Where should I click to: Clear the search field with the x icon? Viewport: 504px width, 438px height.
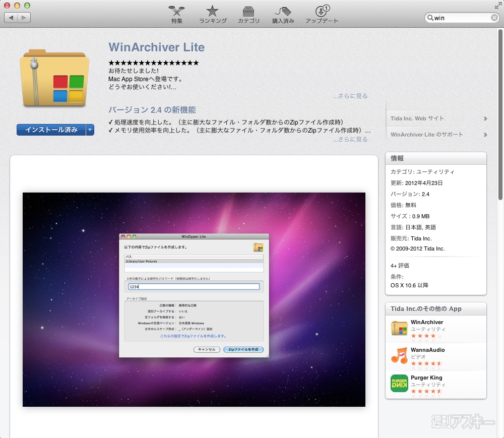pyautogui.click(x=494, y=18)
